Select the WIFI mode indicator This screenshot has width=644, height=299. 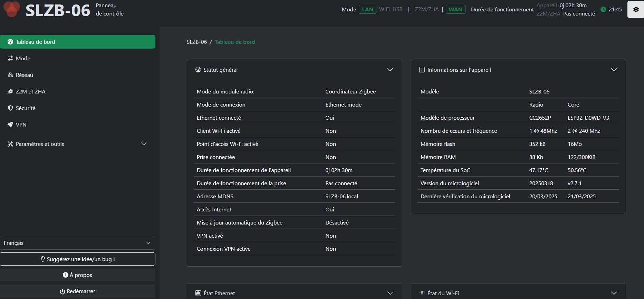pyautogui.click(x=384, y=10)
